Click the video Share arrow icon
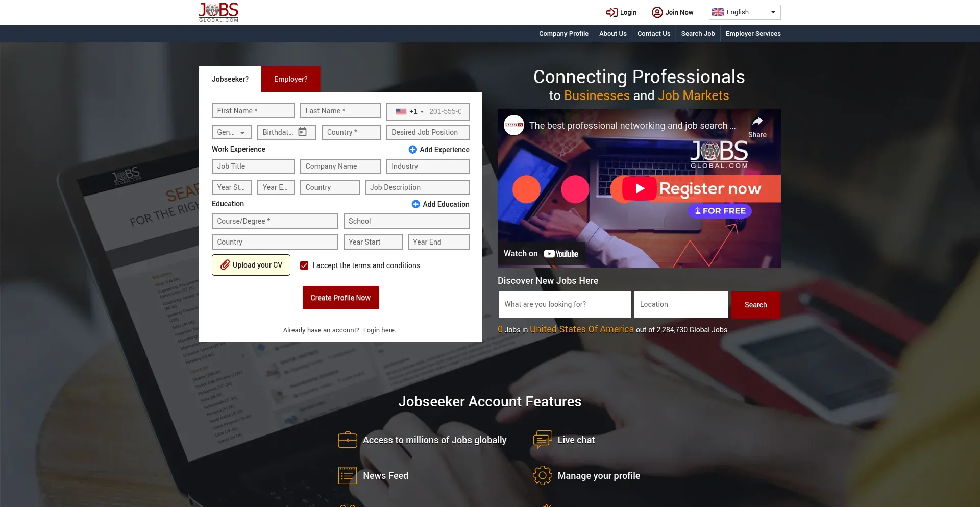This screenshot has height=507, width=980. point(757,122)
